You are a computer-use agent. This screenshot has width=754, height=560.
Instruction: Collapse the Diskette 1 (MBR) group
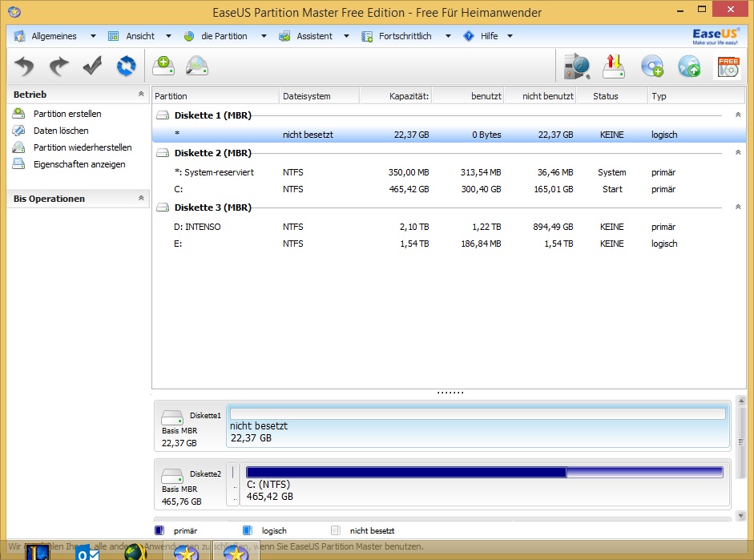click(x=738, y=115)
